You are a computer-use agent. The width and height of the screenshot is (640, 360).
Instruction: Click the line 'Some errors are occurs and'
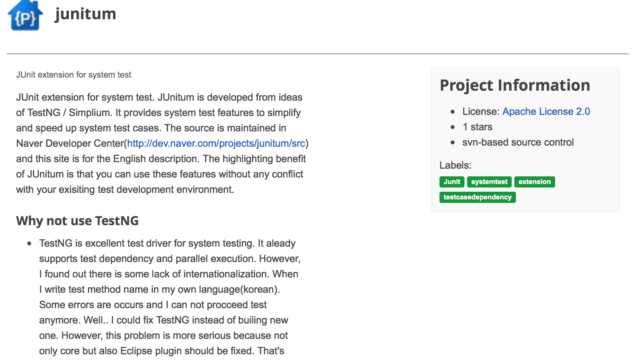pyautogui.click(x=153, y=305)
